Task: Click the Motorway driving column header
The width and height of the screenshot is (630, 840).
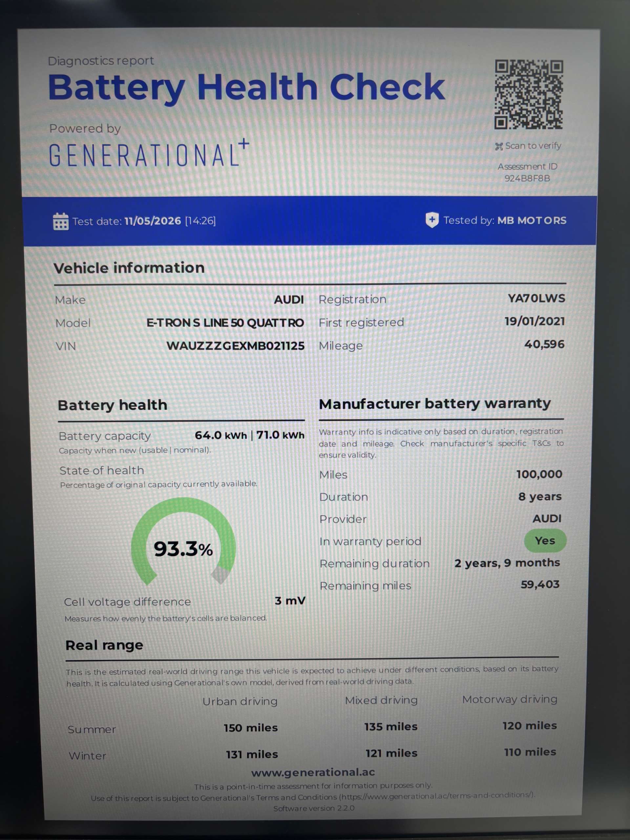Action: [x=510, y=700]
